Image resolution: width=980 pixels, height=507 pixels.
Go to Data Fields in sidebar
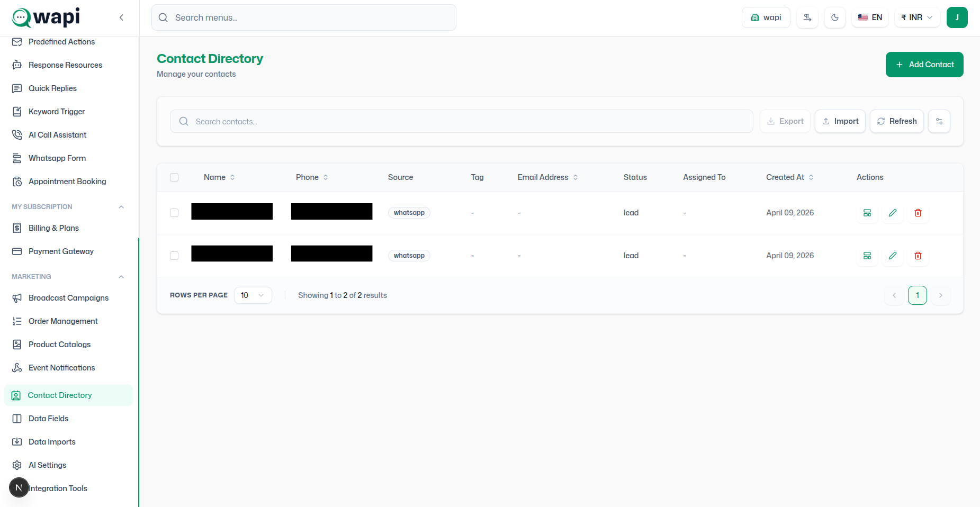click(x=68, y=419)
